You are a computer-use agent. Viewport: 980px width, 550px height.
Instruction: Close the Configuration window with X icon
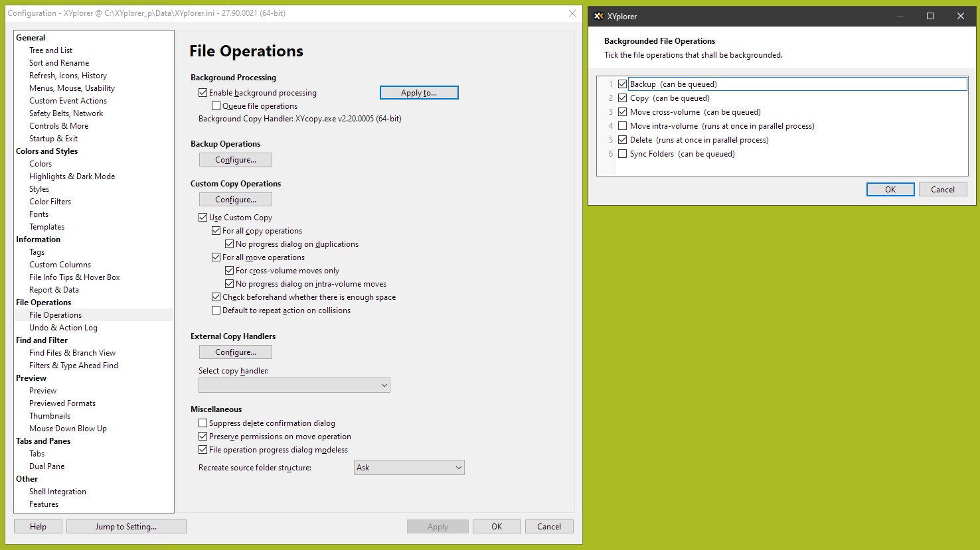tap(572, 13)
